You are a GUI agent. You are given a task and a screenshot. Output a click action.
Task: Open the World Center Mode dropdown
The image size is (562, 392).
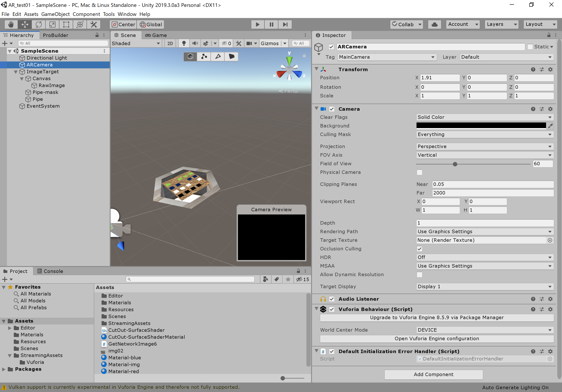point(484,330)
